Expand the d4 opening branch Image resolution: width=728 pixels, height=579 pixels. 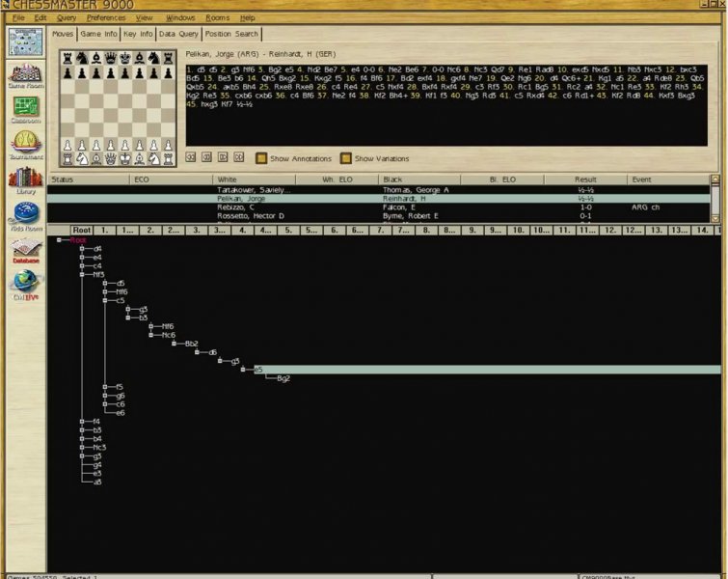[82, 249]
